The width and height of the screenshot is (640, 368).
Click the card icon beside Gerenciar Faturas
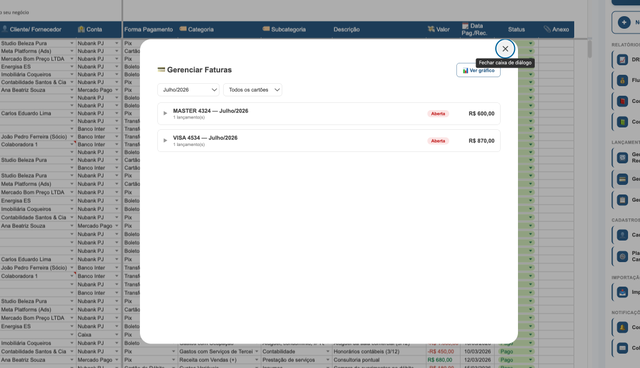161,70
